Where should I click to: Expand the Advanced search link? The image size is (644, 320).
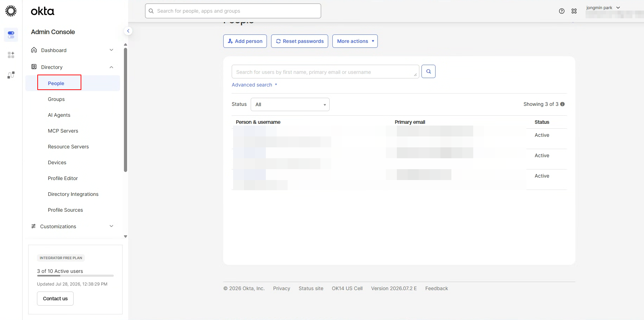coord(254,85)
